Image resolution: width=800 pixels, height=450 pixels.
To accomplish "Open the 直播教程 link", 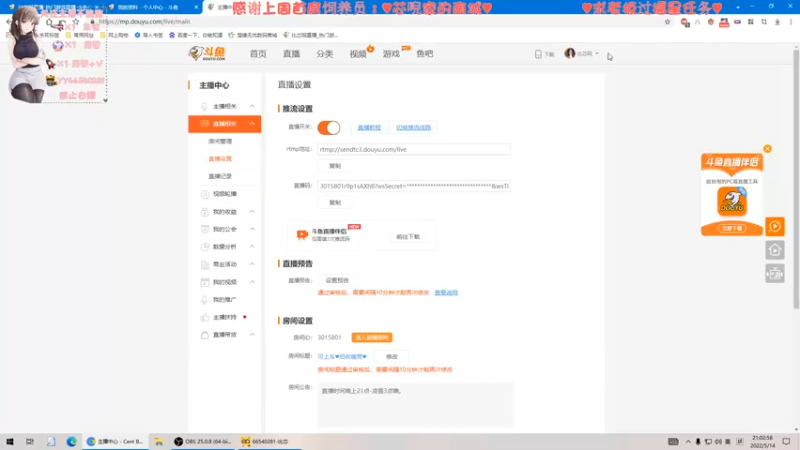I will (x=369, y=128).
